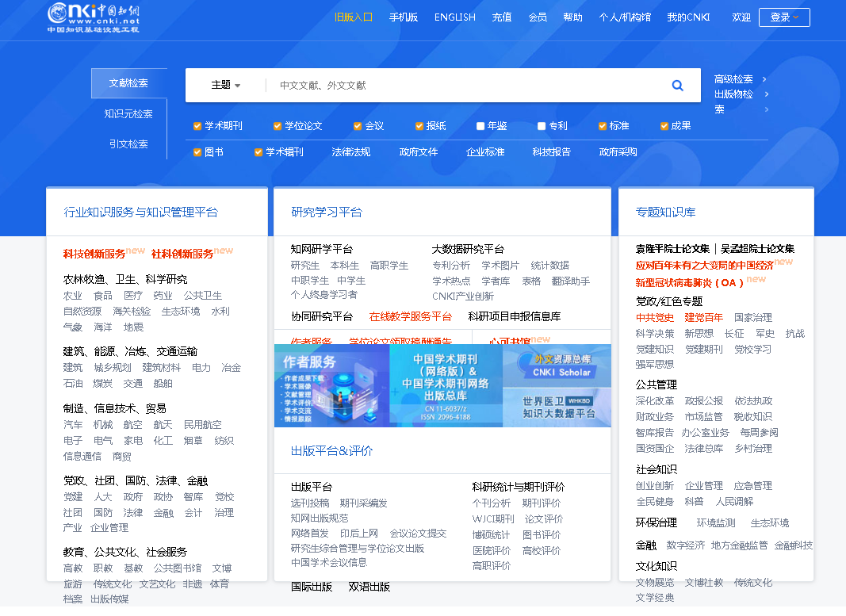Switch site to ENGLISH
Image resolution: width=846 pixels, height=616 pixels.
tap(455, 17)
